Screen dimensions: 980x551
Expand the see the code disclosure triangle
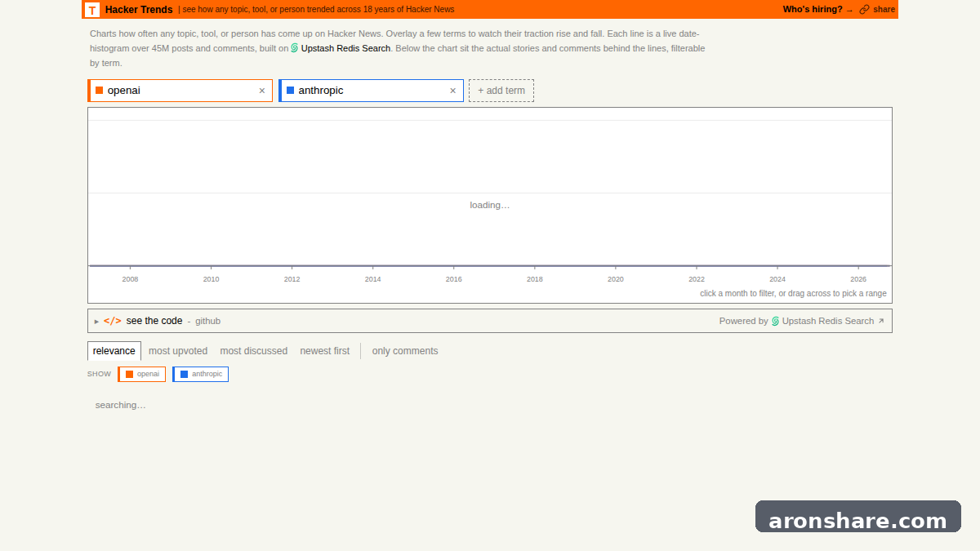coord(96,322)
